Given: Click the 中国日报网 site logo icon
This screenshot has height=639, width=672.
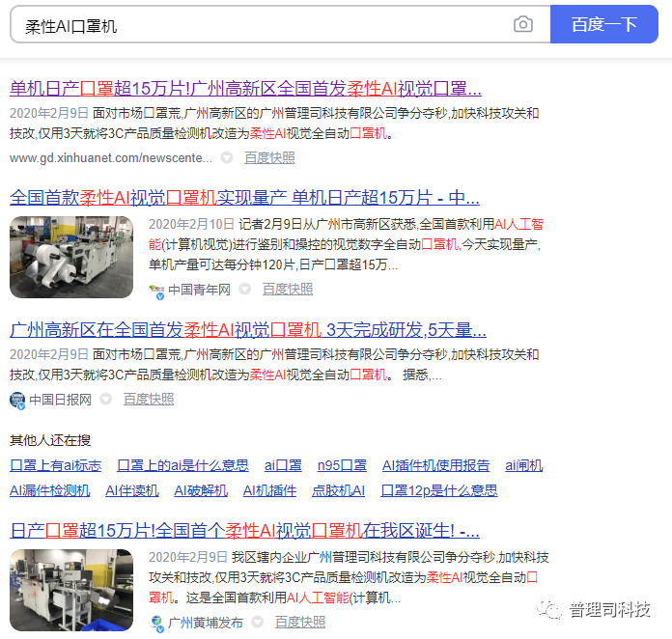Looking at the screenshot, I should pos(17,401).
